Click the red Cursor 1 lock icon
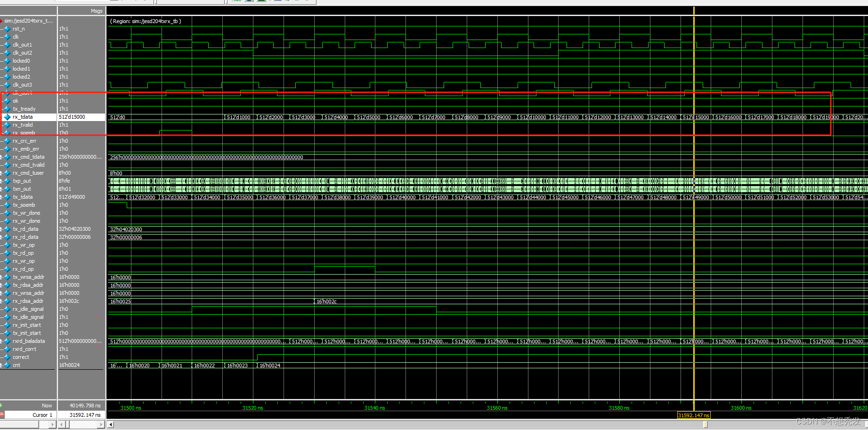Viewport: 868px width, 430px height. (x=2, y=415)
